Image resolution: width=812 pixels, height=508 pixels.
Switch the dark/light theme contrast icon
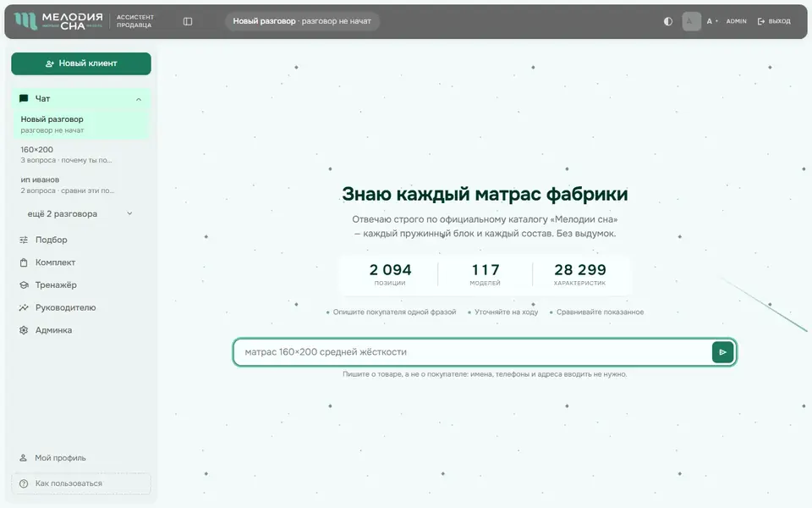pos(668,21)
